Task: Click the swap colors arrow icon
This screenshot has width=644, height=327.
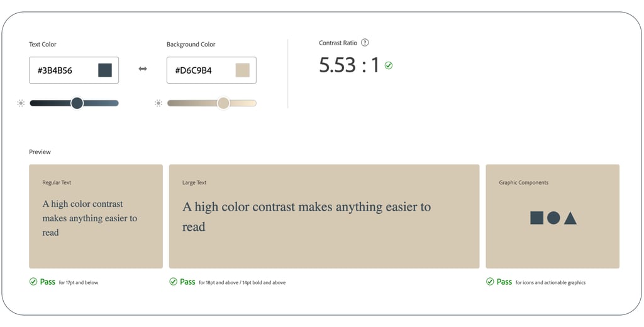Action: click(143, 69)
